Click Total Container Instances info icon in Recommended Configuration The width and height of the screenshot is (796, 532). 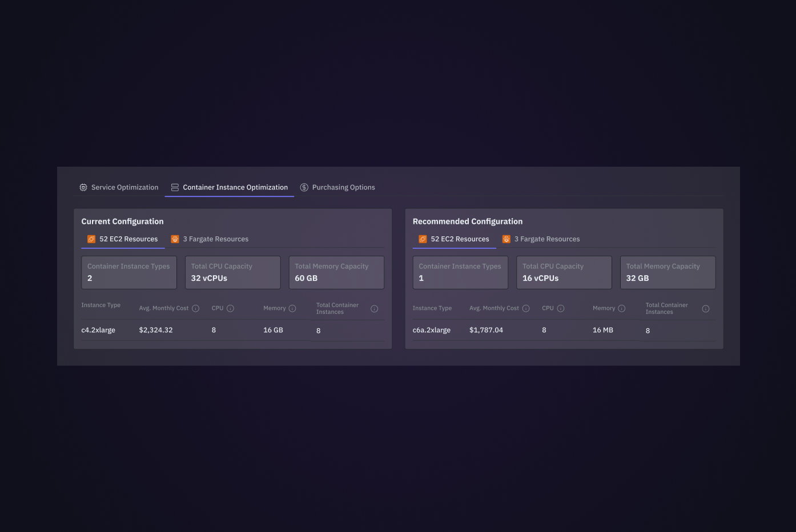click(x=706, y=309)
